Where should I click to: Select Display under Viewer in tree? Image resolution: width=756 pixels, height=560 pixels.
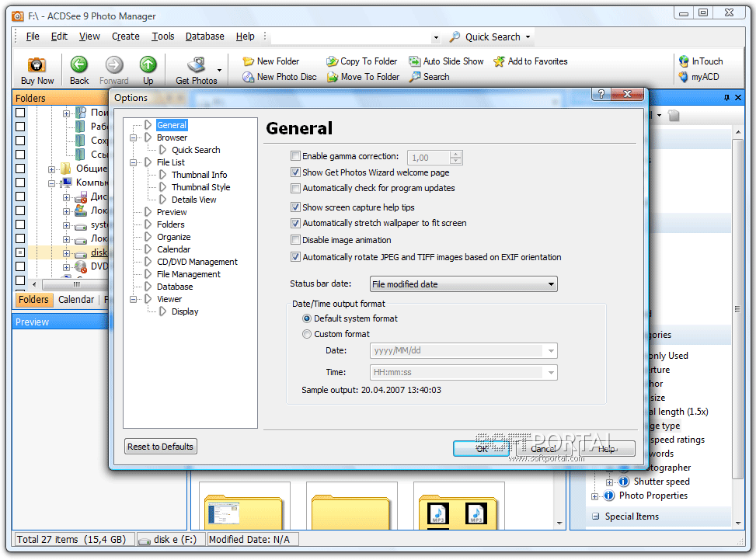[x=185, y=311]
